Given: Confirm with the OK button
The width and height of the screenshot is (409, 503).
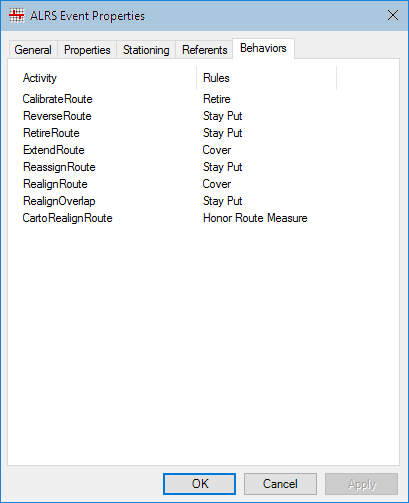Looking at the screenshot, I should click(199, 484).
